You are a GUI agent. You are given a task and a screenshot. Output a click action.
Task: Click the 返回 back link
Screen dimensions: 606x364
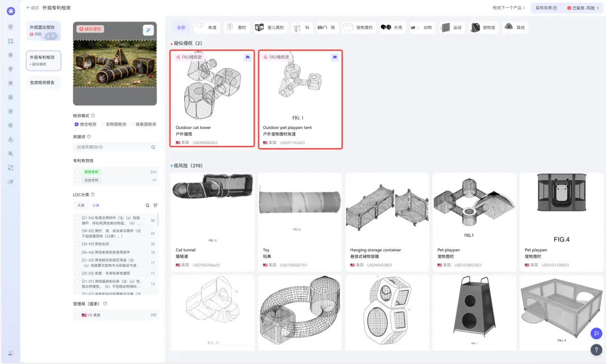(33, 8)
